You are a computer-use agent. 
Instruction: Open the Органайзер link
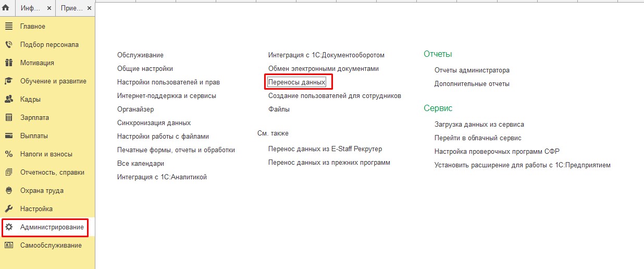pos(135,109)
